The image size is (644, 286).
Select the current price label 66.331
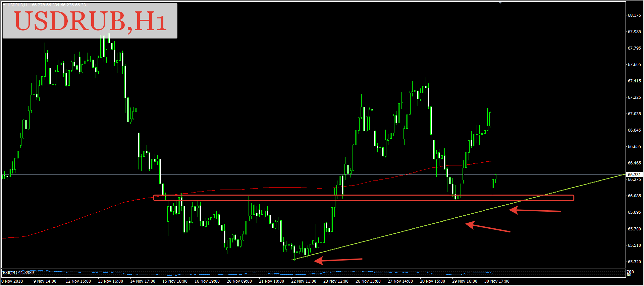[634, 174]
